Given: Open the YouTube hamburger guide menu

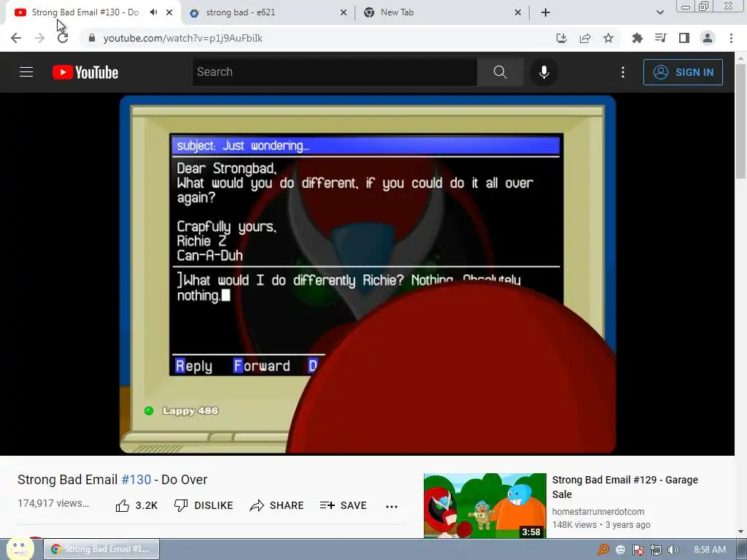Looking at the screenshot, I should click(x=26, y=72).
